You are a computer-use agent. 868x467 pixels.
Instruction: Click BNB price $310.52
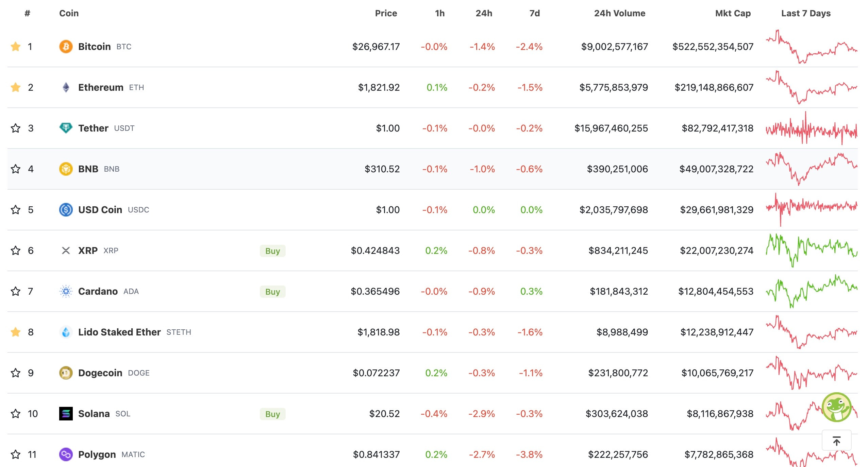click(x=382, y=169)
